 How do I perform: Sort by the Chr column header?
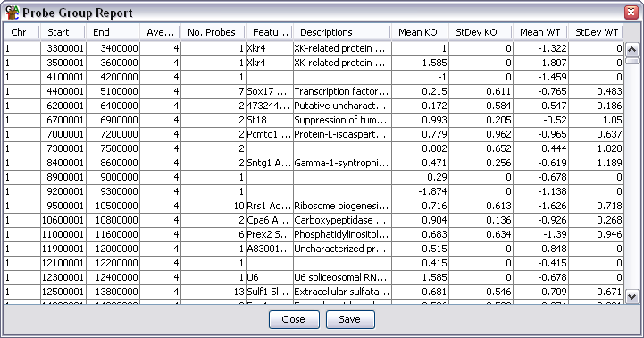coord(21,32)
